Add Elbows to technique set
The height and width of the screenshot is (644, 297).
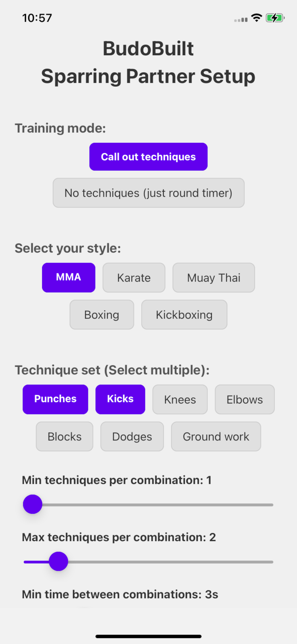point(245,399)
